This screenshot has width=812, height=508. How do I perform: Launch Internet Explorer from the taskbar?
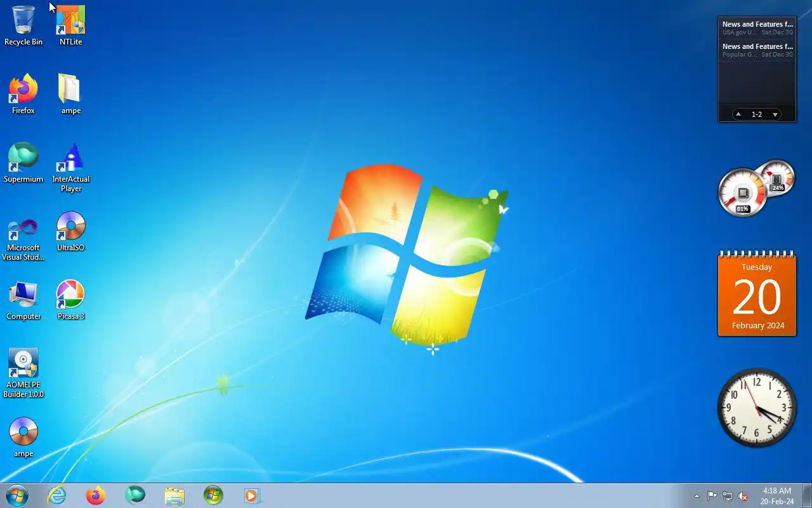click(x=57, y=495)
